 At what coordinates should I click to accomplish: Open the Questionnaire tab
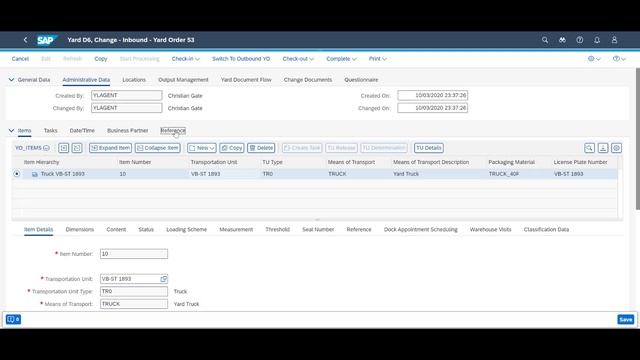(361, 80)
